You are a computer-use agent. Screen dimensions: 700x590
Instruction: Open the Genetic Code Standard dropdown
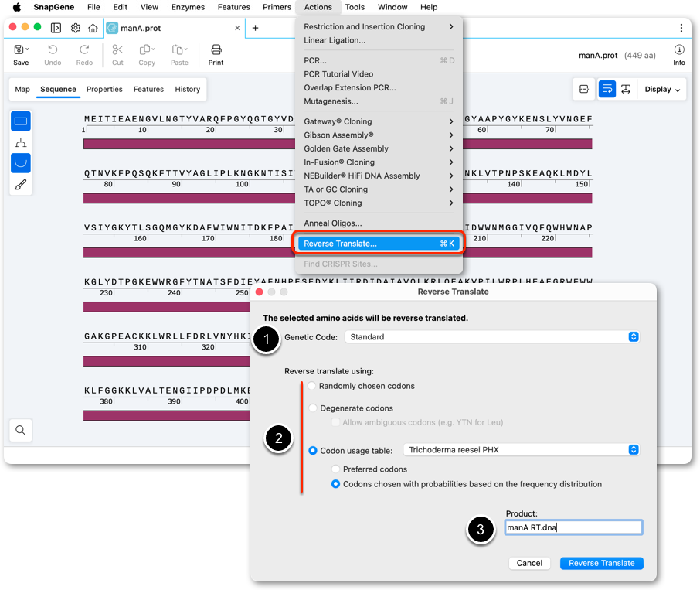(492, 337)
